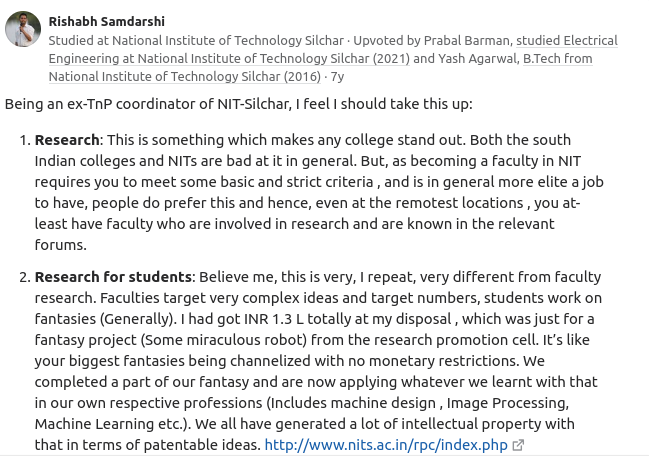This screenshot has width=649, height=456.
Task: Open Prabal Barman's profile link
Action: click(x=471, y=40)
